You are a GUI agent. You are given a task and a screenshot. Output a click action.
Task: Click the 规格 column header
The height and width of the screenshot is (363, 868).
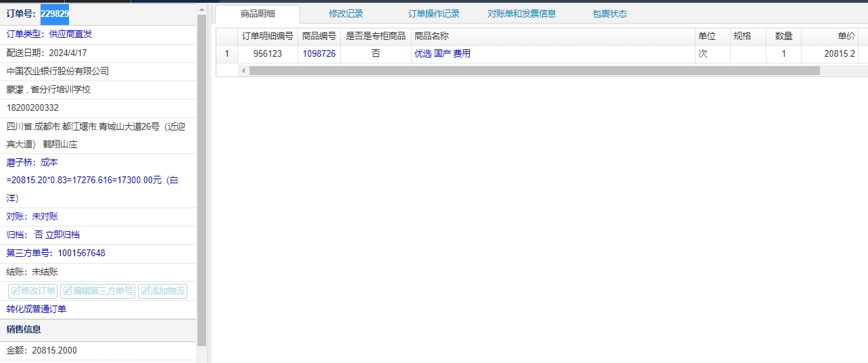point(748,36)
